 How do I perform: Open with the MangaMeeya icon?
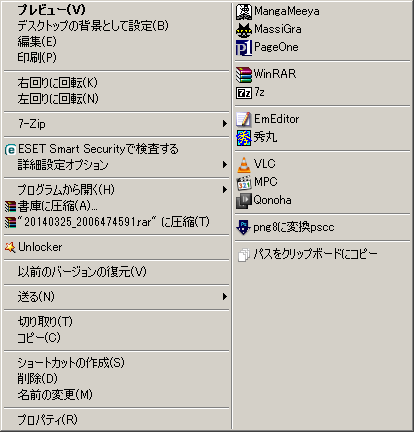[244, 12]
